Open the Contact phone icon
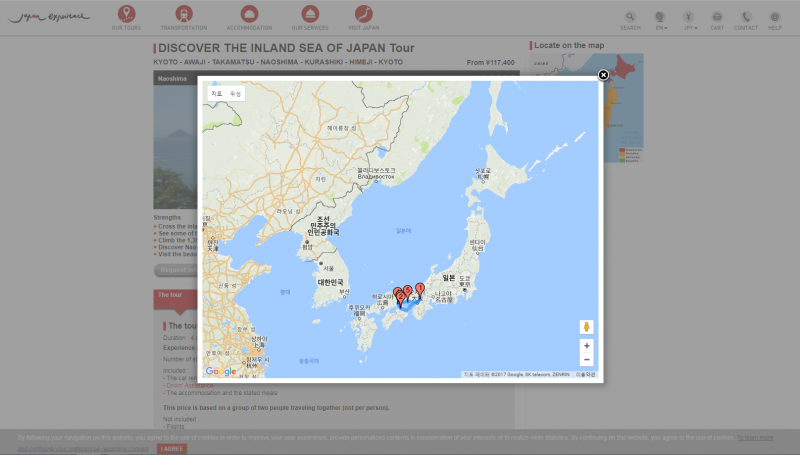Viewport: 800px width, 455px height. coord(746,18)
